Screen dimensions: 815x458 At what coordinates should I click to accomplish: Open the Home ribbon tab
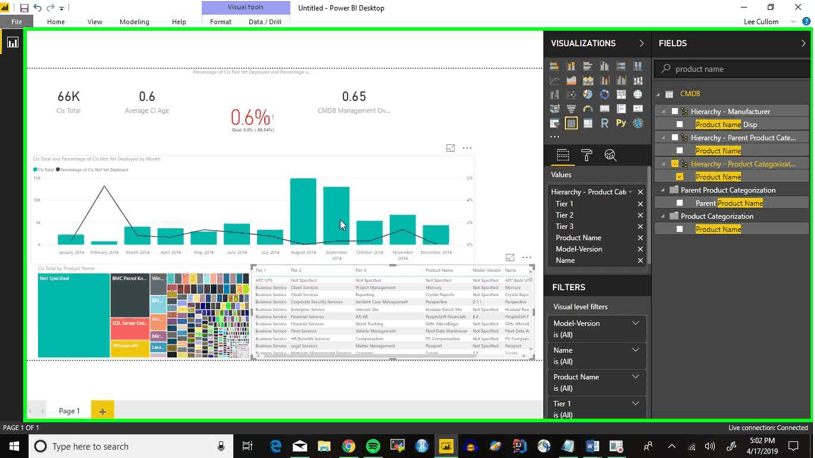pos(56,22)
